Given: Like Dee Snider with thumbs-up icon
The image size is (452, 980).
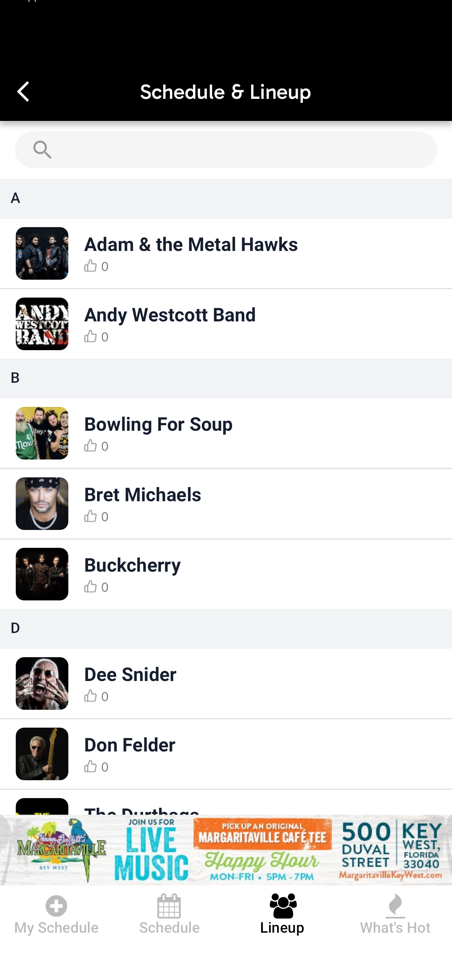Looking at the screenshot, I should tap(90, 696).
